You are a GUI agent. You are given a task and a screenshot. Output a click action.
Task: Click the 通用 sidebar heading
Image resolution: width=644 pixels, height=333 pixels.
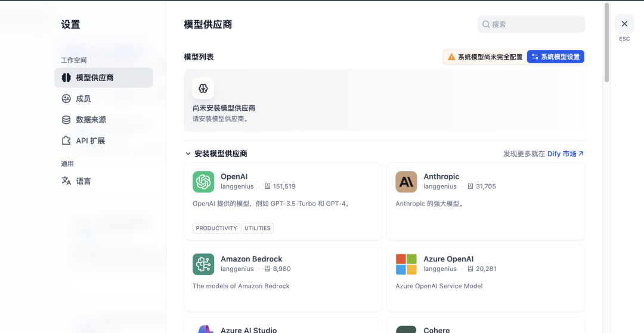(67, 164)
